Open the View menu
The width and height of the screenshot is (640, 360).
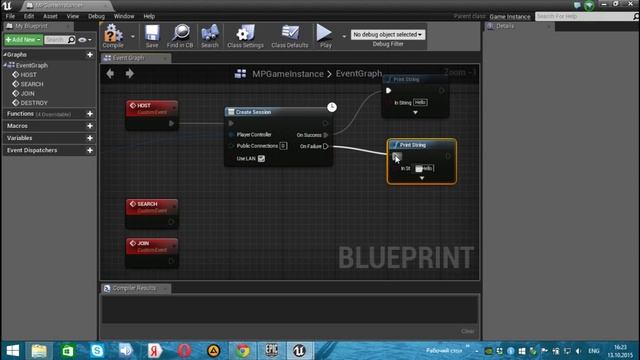click(x=73, y=16)
